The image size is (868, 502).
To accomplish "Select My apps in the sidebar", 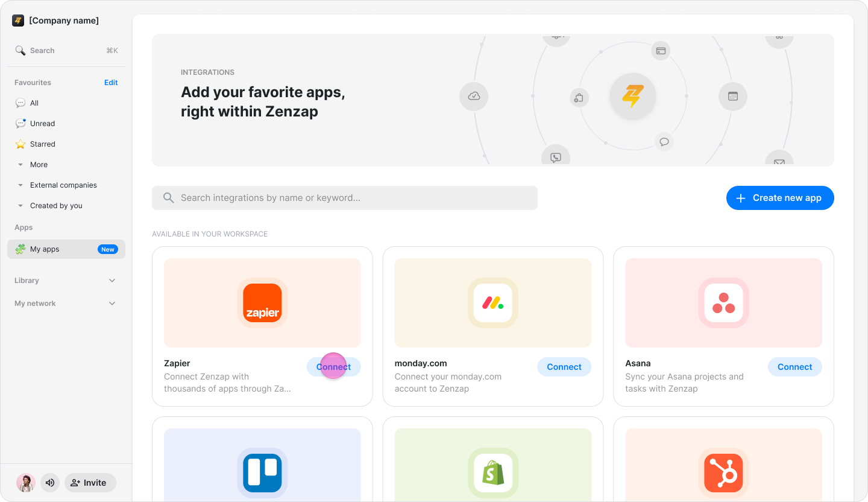I will pos(66,249).
